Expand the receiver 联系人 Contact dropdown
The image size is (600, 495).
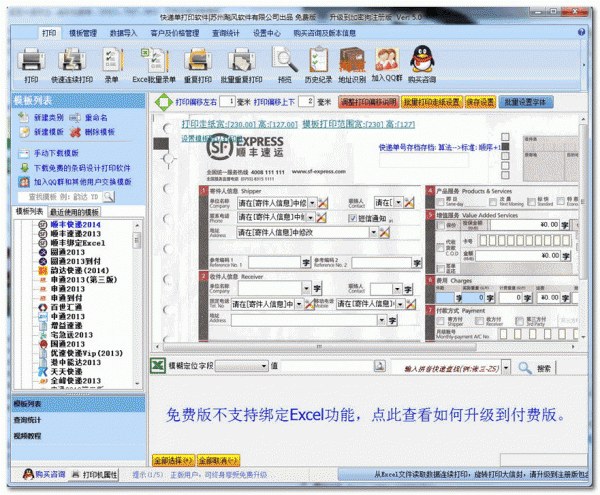click(x=397, y=289)
